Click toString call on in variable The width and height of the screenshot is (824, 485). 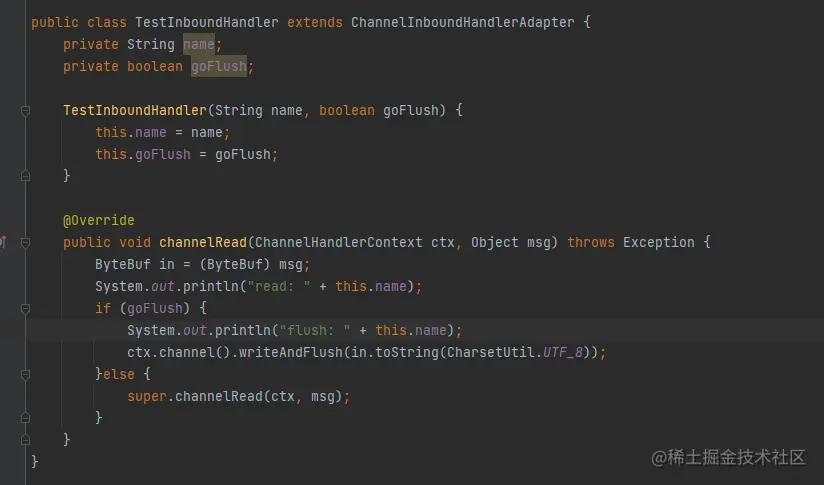[x=406, y=353]
